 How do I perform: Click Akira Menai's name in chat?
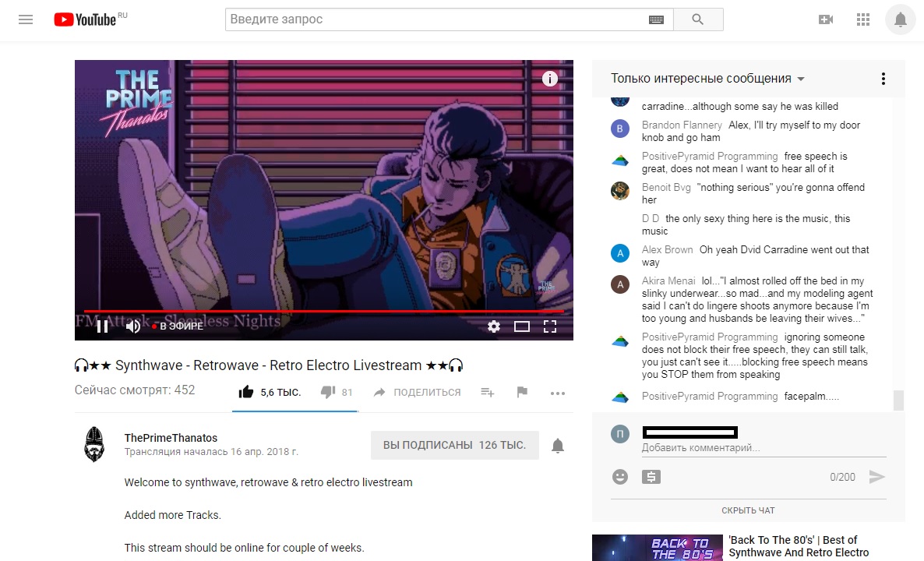(668, 281)
